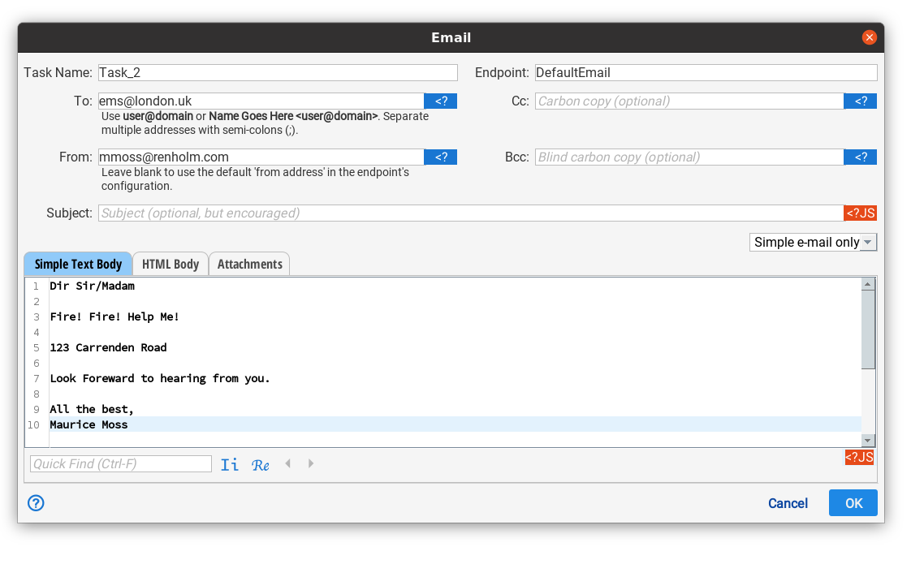This screenshot has height=577, width=924.
Task: Click the find-next arrow icon
Action: (309, 463)
